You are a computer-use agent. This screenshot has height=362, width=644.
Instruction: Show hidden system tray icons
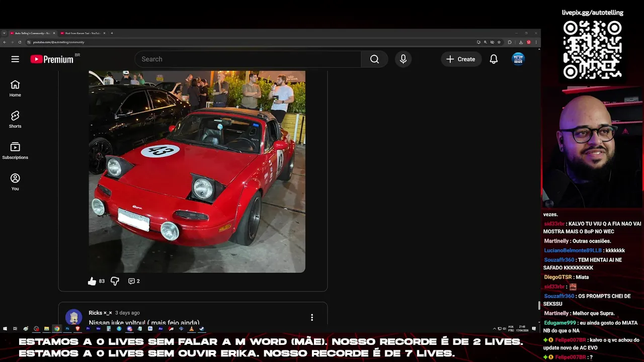[495, 329]
